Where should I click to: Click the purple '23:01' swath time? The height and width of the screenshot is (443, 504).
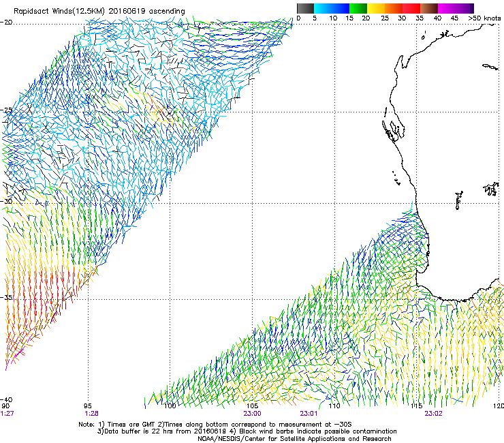pyautogui.click(x=309, y=414)
